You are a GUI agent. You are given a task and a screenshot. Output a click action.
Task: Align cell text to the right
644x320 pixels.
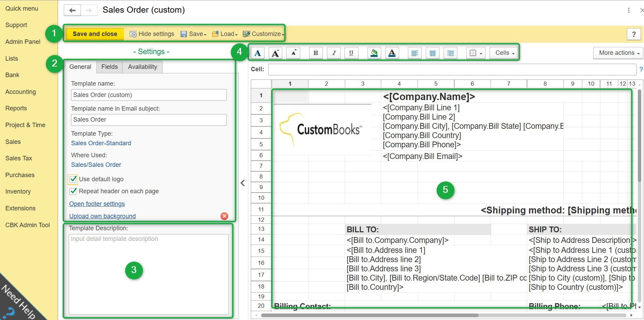450,53
